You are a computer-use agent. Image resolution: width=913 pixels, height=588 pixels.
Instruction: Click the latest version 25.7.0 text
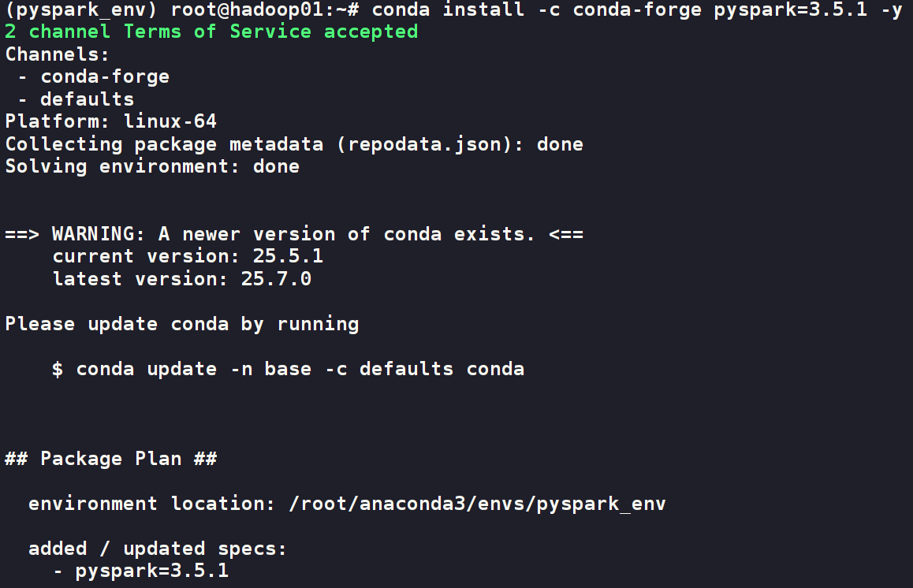coord(181,279)
